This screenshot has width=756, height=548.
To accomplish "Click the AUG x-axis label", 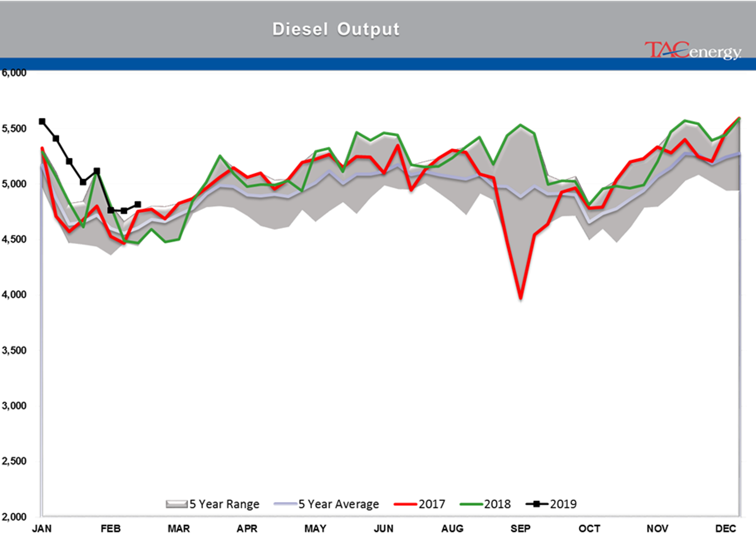I will 452,529.
